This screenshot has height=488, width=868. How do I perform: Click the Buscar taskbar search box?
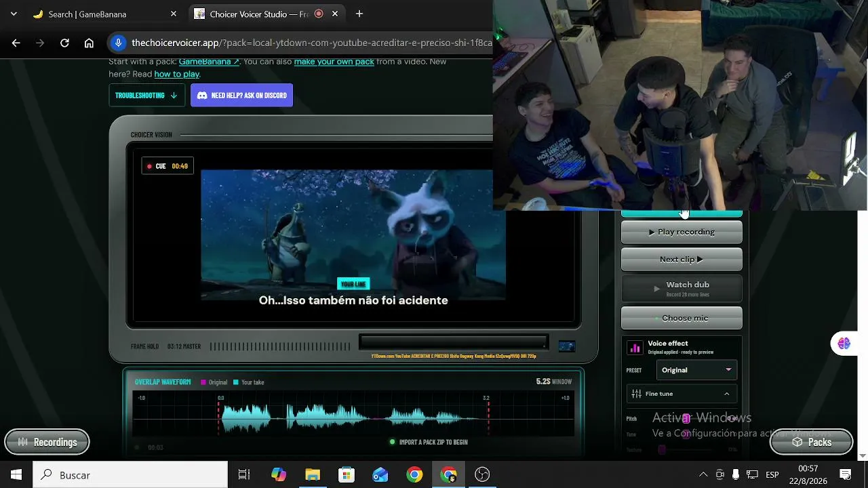pos(130,475)
